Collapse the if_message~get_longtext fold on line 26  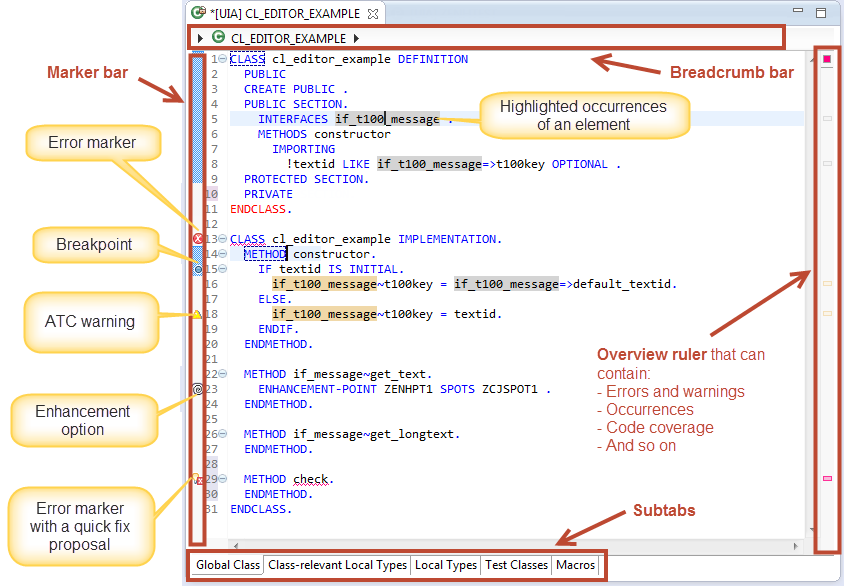(x=222, y=433)
